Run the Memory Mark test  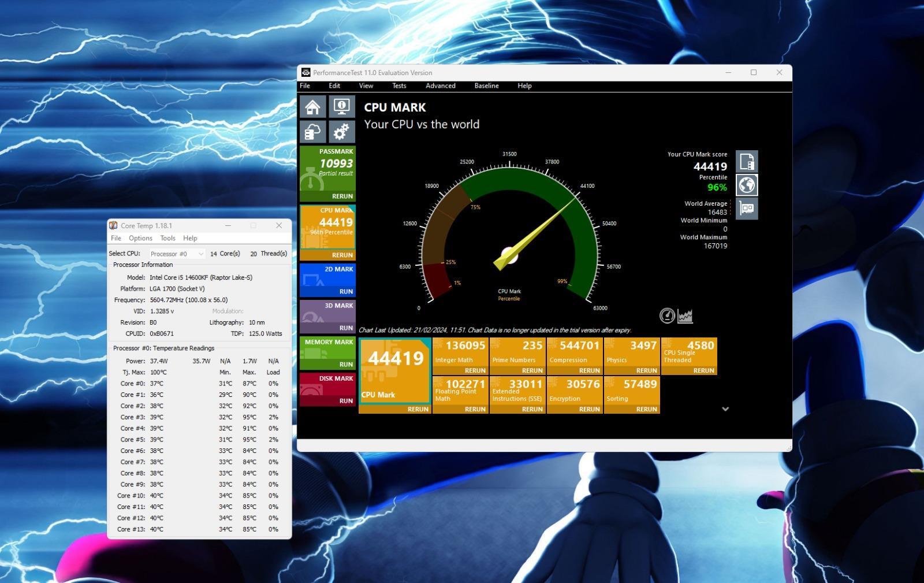[346, 364]
